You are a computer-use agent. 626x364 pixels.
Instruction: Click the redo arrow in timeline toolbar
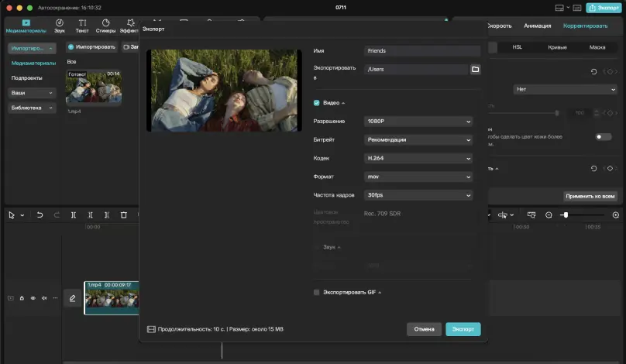point(57,215)
